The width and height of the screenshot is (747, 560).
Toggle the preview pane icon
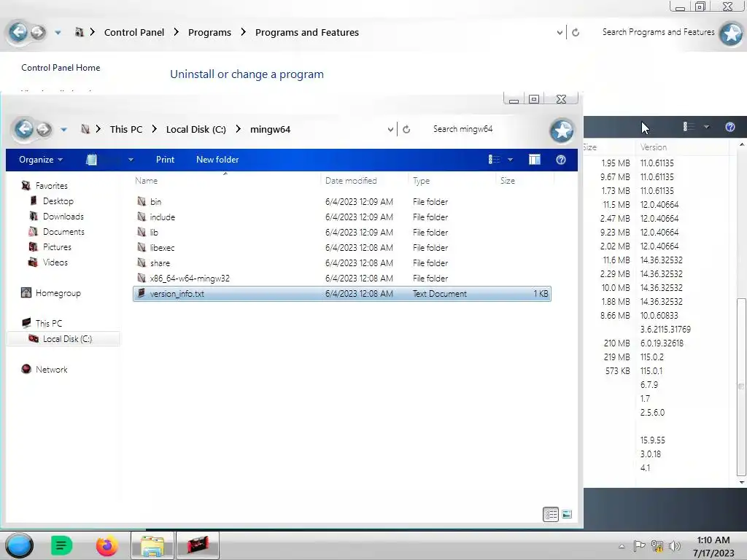[x=535, y=160]
